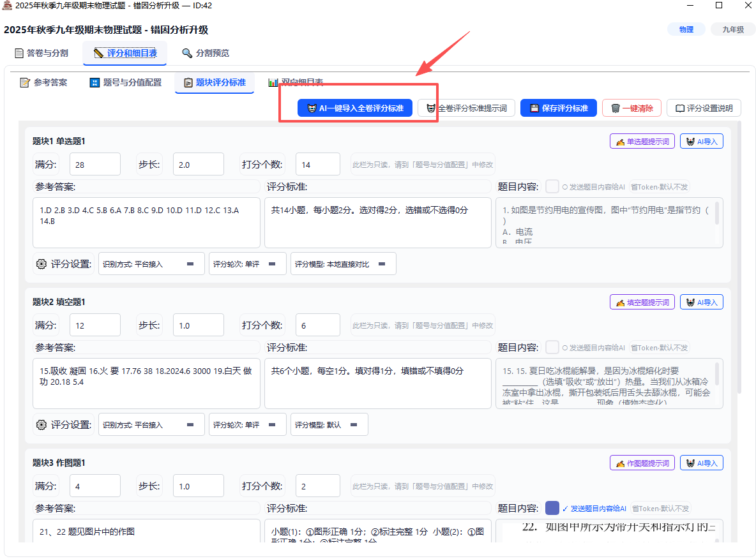Expand 评分轮次: 单评 dropdown in 题块2
The height and width of the screenshot is (559, 756).
[x=247, y=424]
